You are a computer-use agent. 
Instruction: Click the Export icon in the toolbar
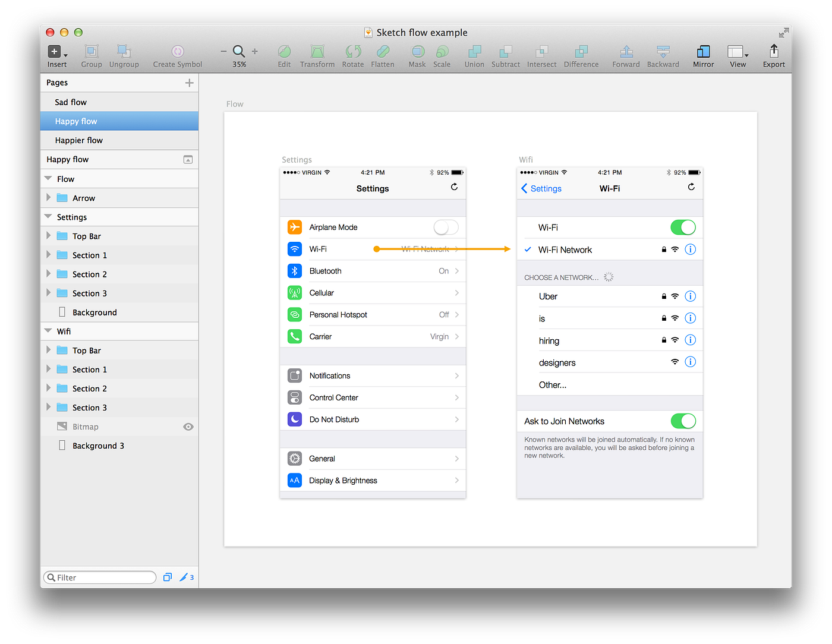click(x=773, y=53)
